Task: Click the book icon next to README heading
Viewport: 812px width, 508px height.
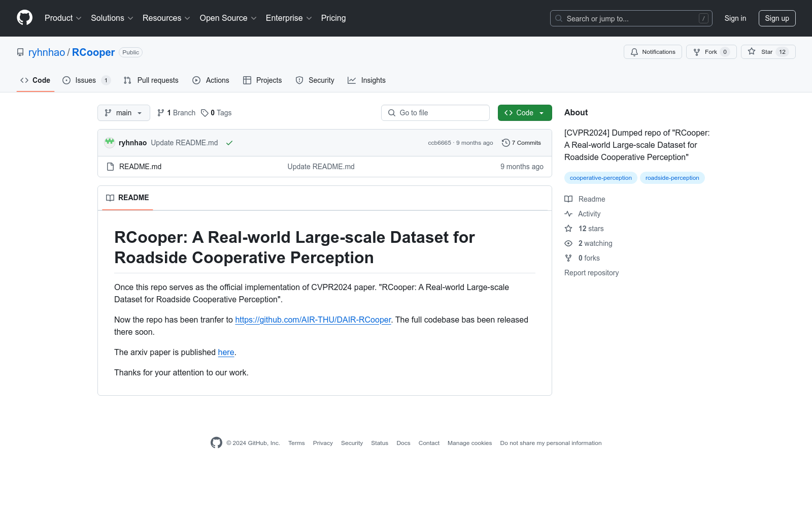Action: [x=110, y=198]
